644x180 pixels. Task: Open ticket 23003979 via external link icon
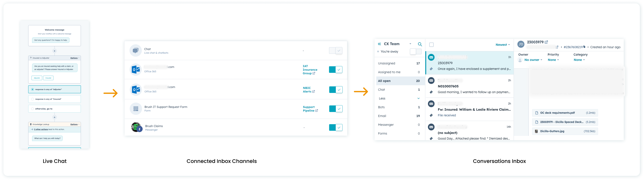(546, 42)
